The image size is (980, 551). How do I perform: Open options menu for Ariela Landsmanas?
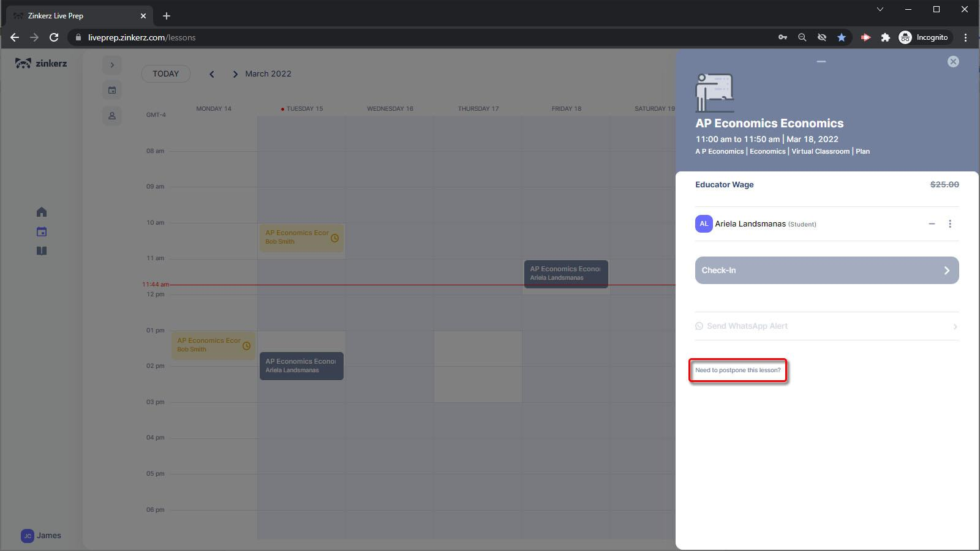950,224
